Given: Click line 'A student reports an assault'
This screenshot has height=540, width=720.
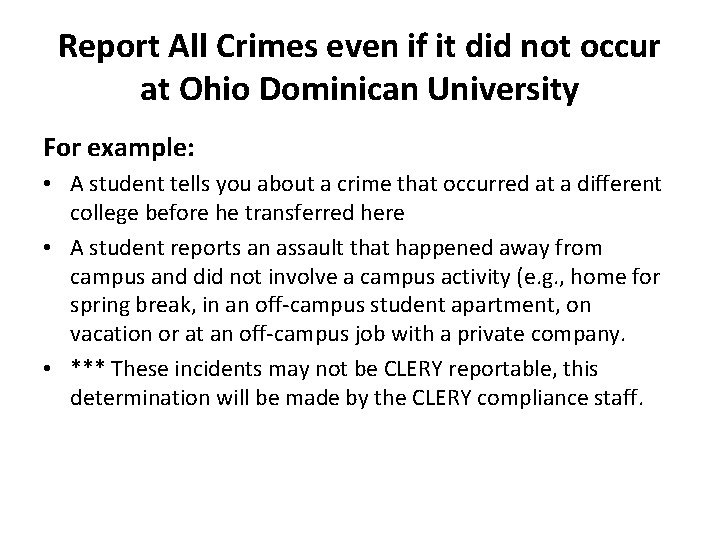Looking at the screenshot, I should click(336, 248).
